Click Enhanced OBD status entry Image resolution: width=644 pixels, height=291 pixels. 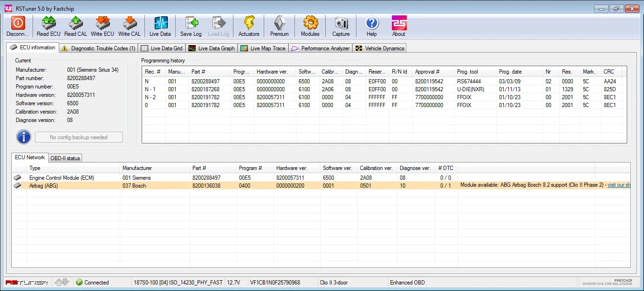coord(407,282)
